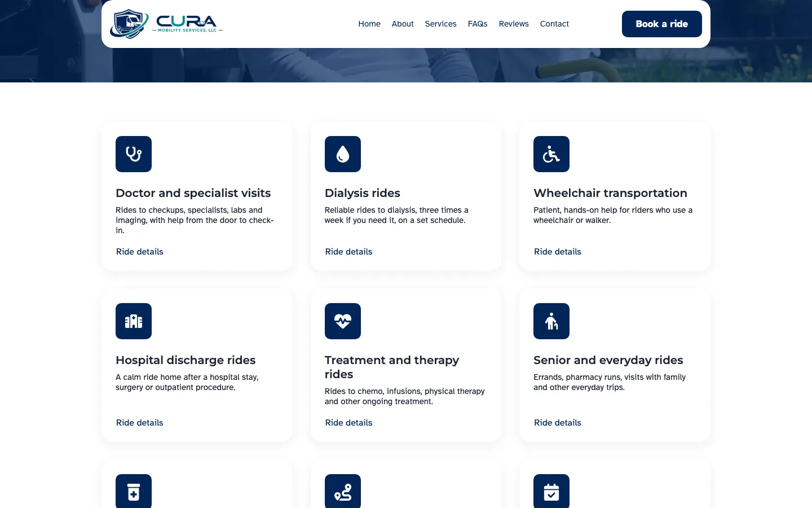Click the Cura Mobility Services logo

click(x=166, y=24)
